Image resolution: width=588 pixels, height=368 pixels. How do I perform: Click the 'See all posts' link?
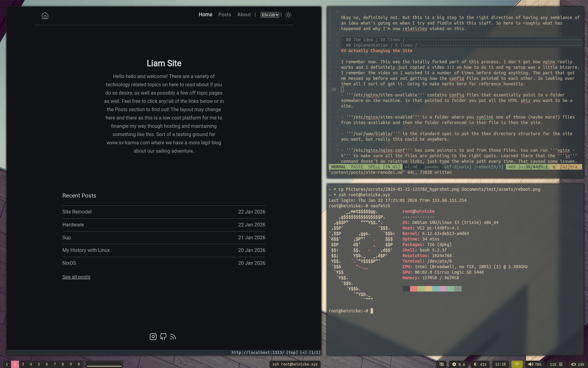click(x=76, y=277)
